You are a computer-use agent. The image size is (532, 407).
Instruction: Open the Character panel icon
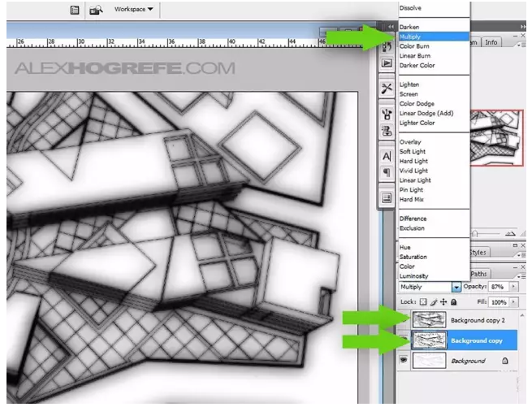coord(387,156)
